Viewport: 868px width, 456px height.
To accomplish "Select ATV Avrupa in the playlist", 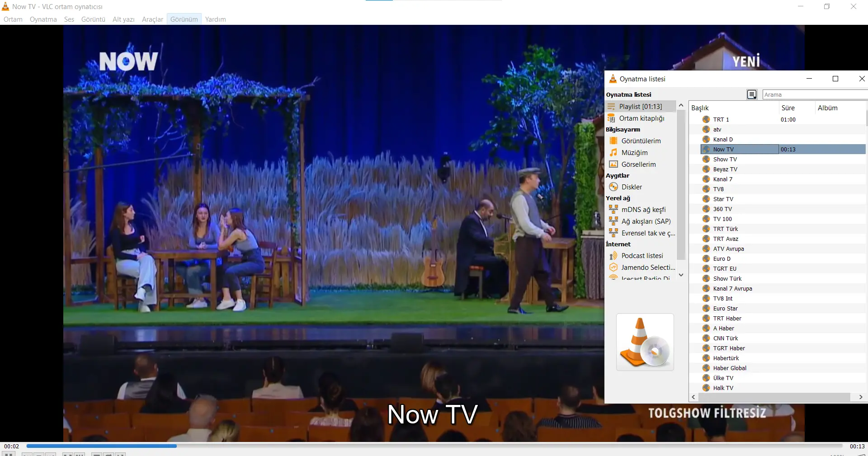I will click(x=783, y=249).
